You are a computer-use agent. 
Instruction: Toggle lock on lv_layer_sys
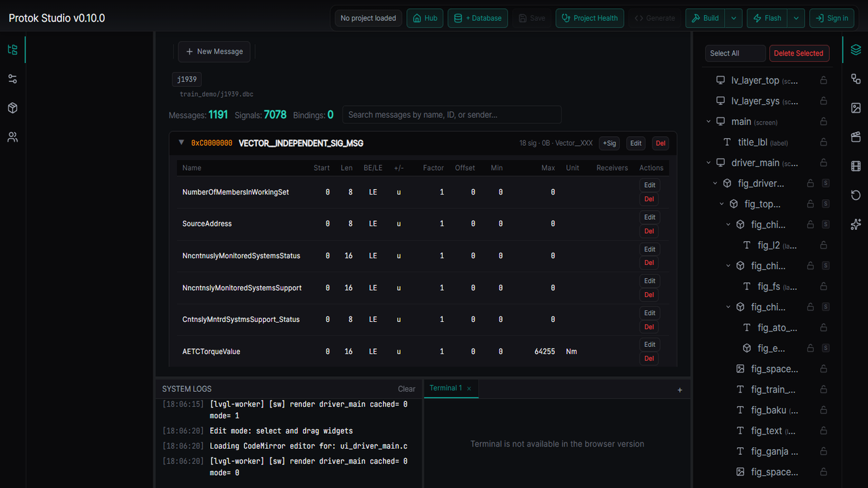click(824, 101)
